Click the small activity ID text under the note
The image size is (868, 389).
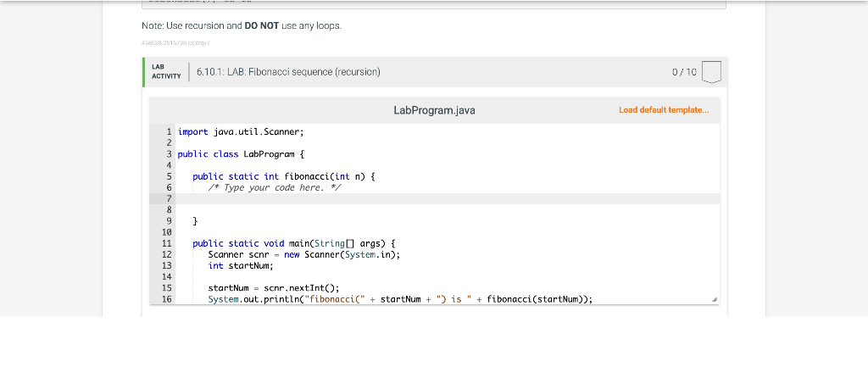tap(176, 42)
